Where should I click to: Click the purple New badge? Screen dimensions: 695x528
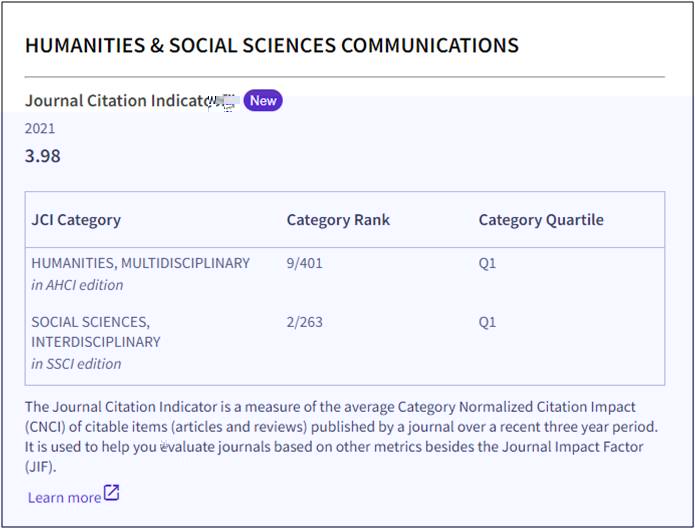(263, 101)
